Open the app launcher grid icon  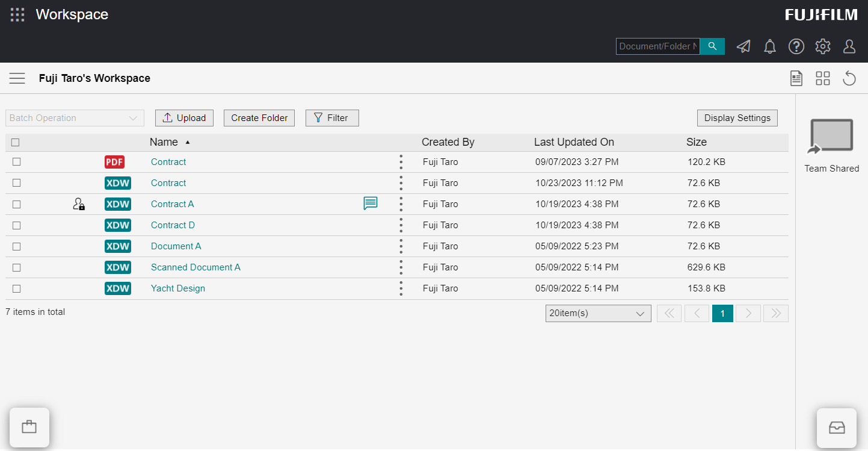point(17,15)
